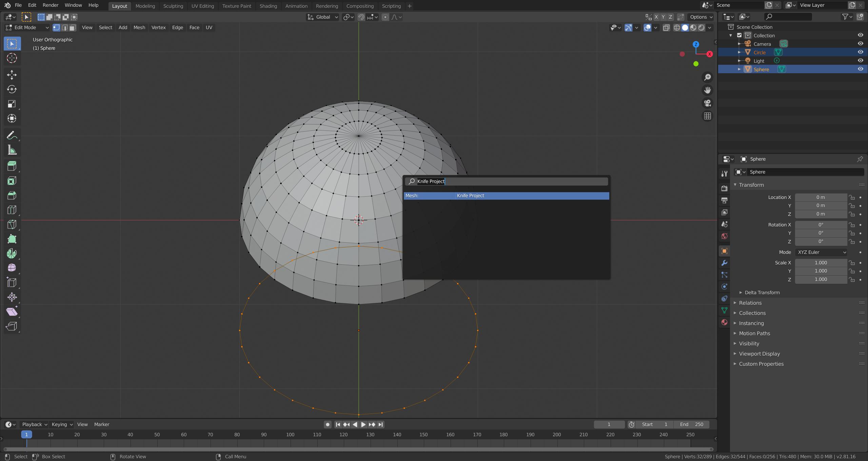Viewport: 868px width, 461px height.
Task: Activate the Loop Cut tool
Action: tap(12, 210)
